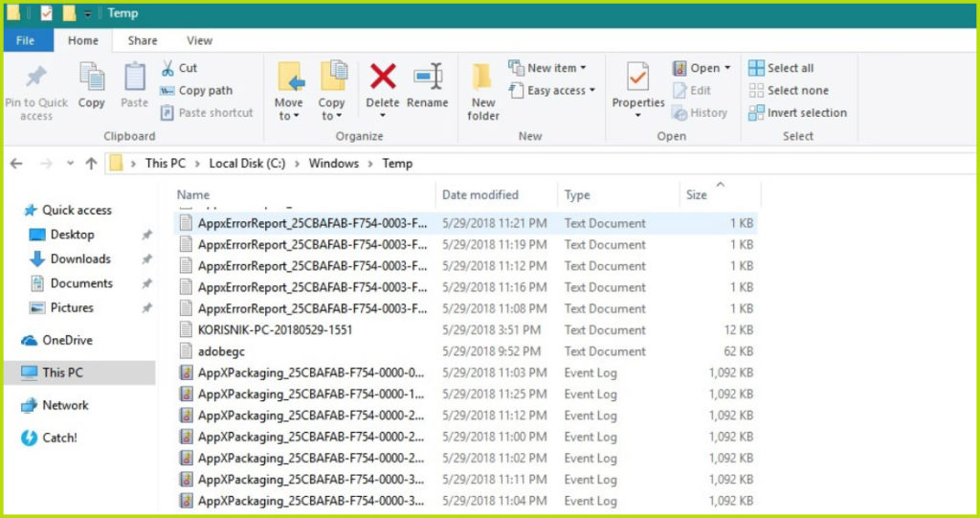Select AppxErrorReport file modified 11:08 PM
The image size is (980, 518).
coord(465,308)
